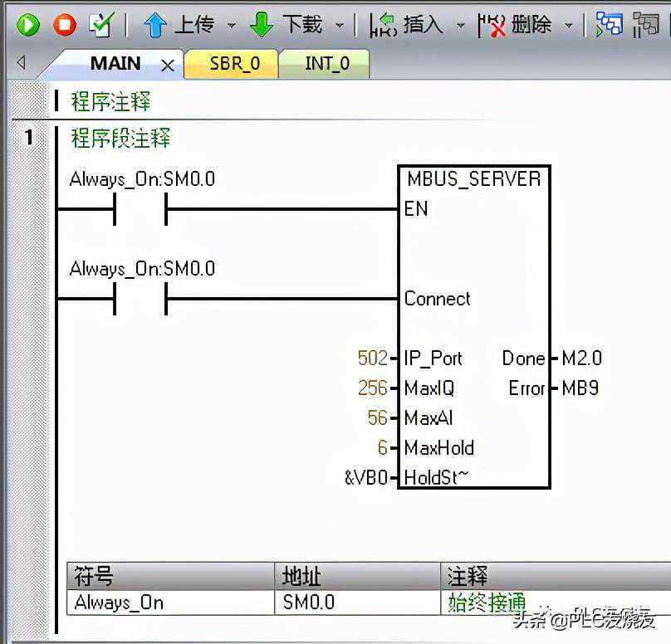Click the Delete (删除) icon
Screen dimensions: 671x644
(492, 25)
